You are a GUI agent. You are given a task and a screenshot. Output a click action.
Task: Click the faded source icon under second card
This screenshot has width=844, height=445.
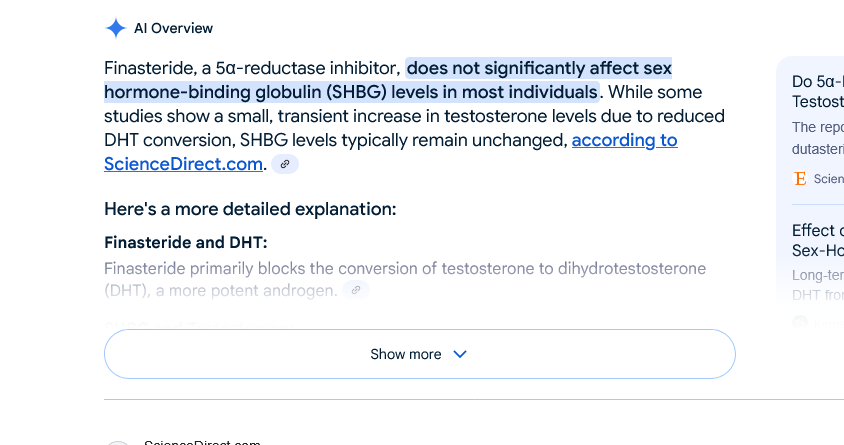(x=800, y=322)
